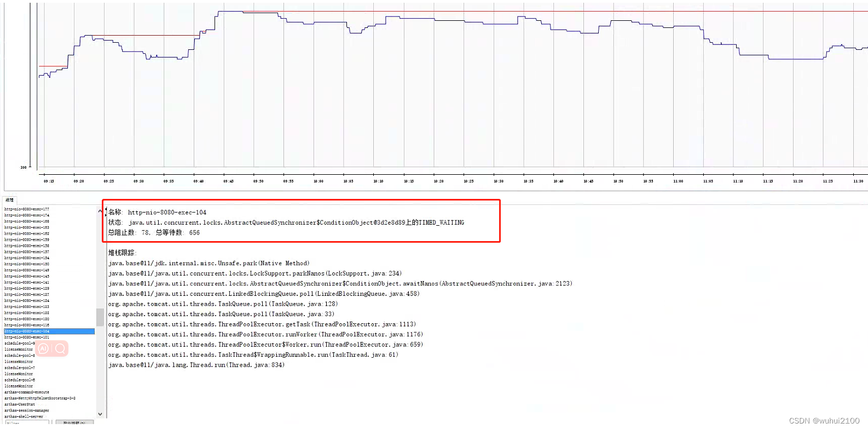Viewport: 868px width, 429px height.
Task: Open the pink AI assistant overlay icon
Action: [x=43, y=348]
